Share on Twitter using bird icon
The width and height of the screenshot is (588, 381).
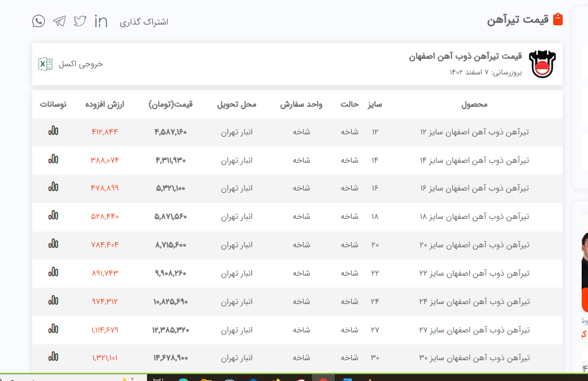(80, 21)
